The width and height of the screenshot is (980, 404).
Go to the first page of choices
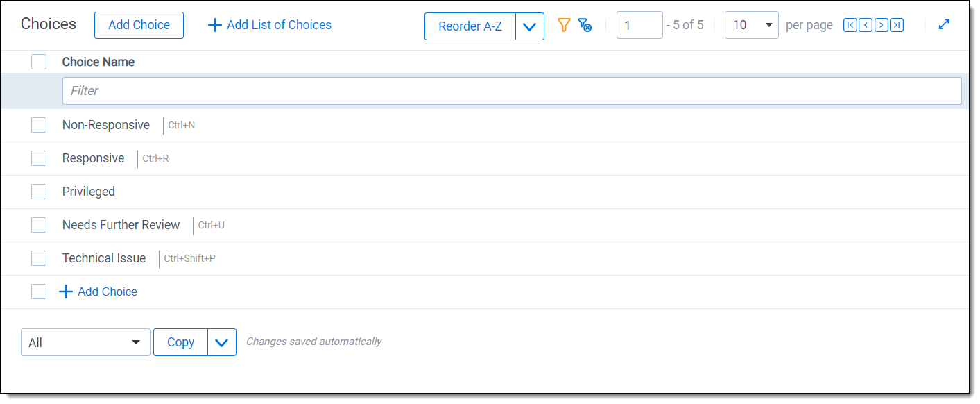click(850, 25)
